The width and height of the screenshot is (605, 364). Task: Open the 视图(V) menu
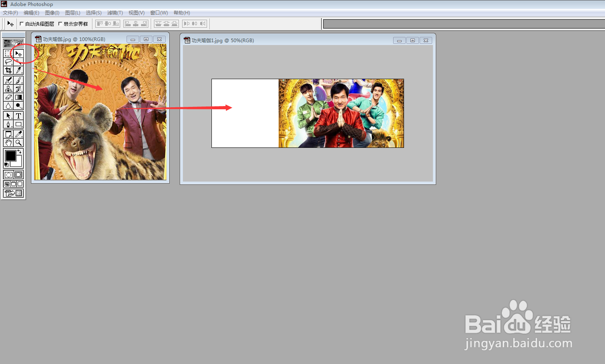pos(137,13)
